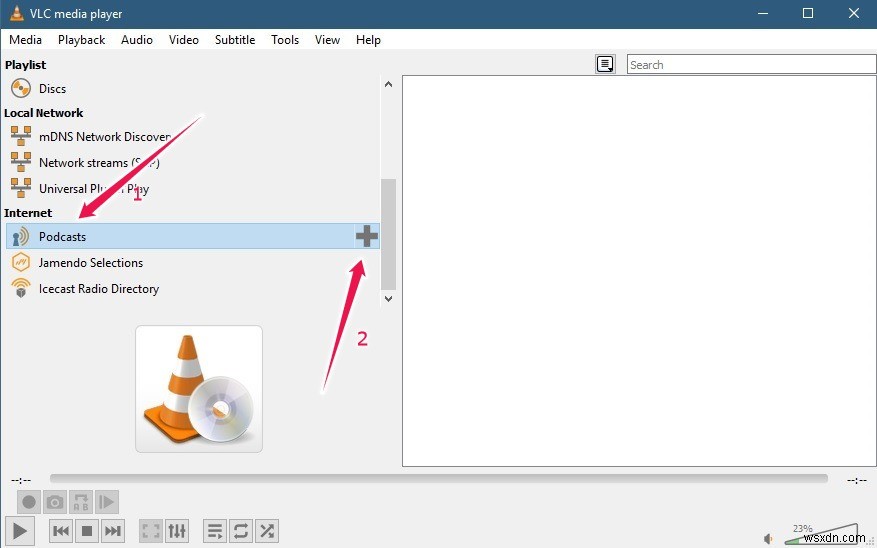Screen dimensions: 877x548
Task: Open the Tools menu
Action: coord(285,40)
